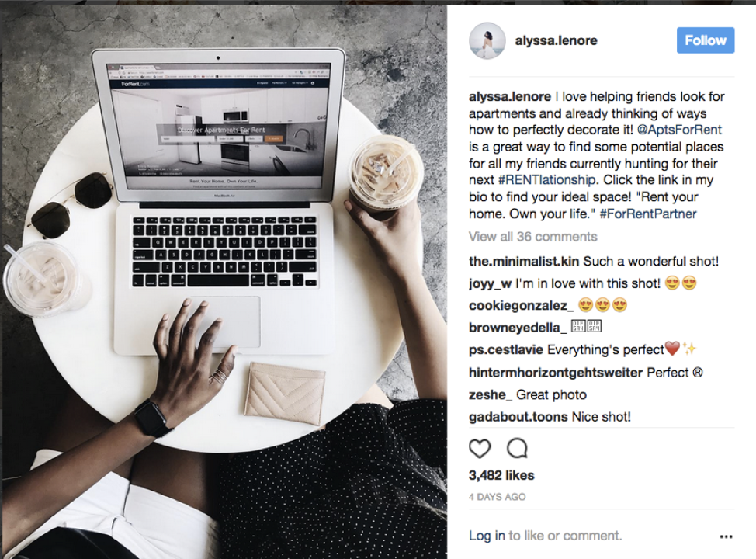View the 3,482 likes list
This screenshot has width=756, height=559.
click(x=501, y=476)
